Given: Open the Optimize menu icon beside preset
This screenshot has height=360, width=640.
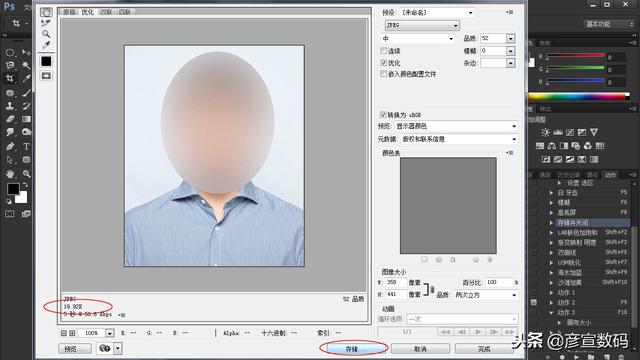Looking at the screenshot, I should (509, 12).
